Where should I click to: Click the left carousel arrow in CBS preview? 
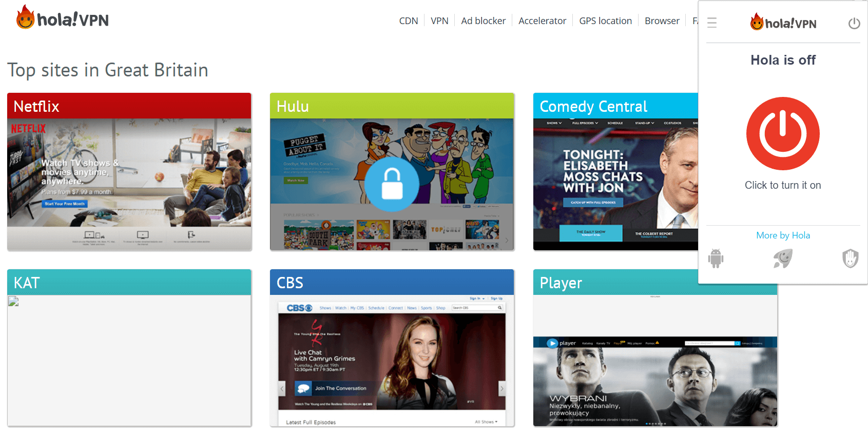[x=282, y=388]
